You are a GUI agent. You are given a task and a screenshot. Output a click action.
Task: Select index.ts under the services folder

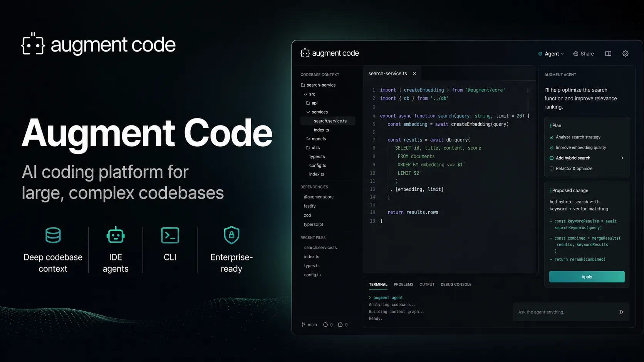(321, 130)
